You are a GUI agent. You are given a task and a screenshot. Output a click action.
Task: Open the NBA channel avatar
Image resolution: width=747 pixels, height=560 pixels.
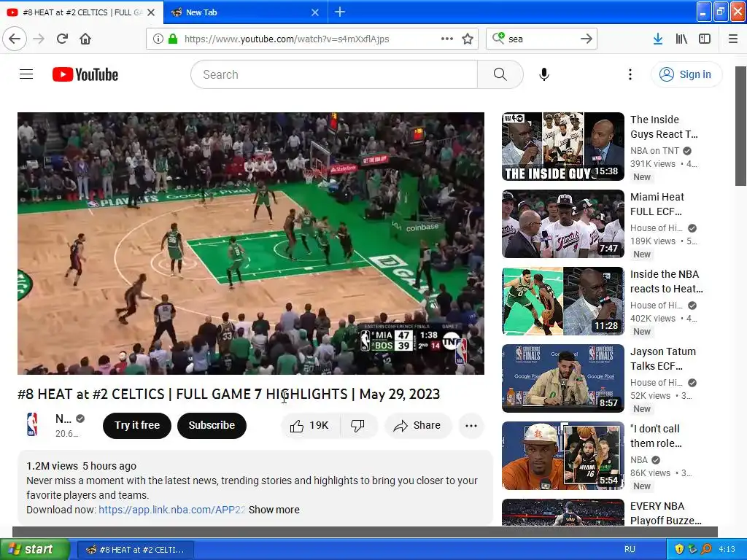tap(32, 425)
